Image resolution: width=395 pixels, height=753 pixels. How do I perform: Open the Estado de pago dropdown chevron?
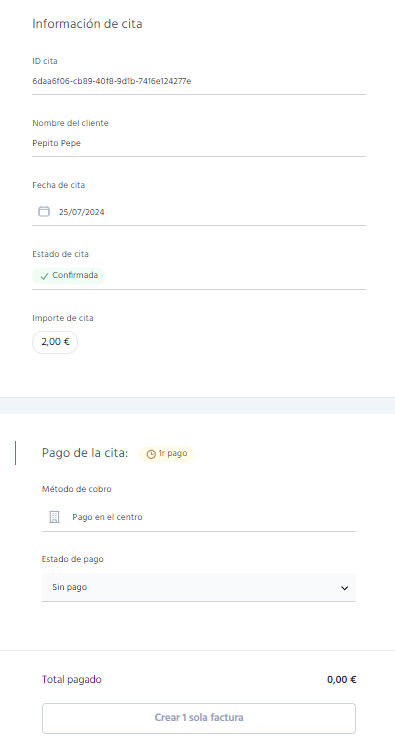coord(344,588)
